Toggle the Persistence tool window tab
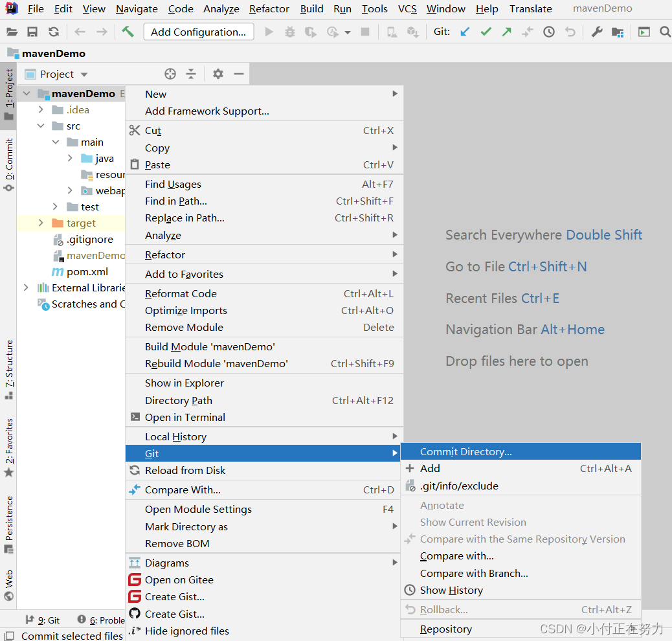The height and width of the screenshot is (641, 672). (x=8, y=524)
